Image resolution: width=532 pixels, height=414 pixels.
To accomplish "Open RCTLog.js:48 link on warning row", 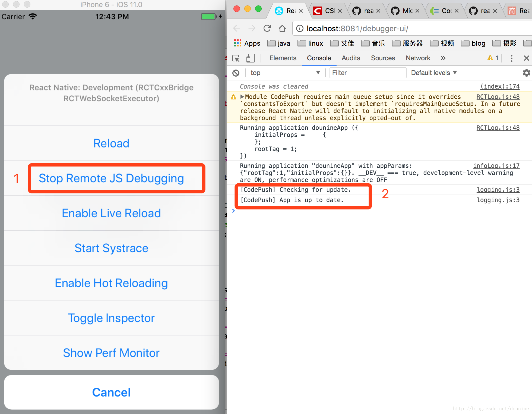I will pos(498,97).
